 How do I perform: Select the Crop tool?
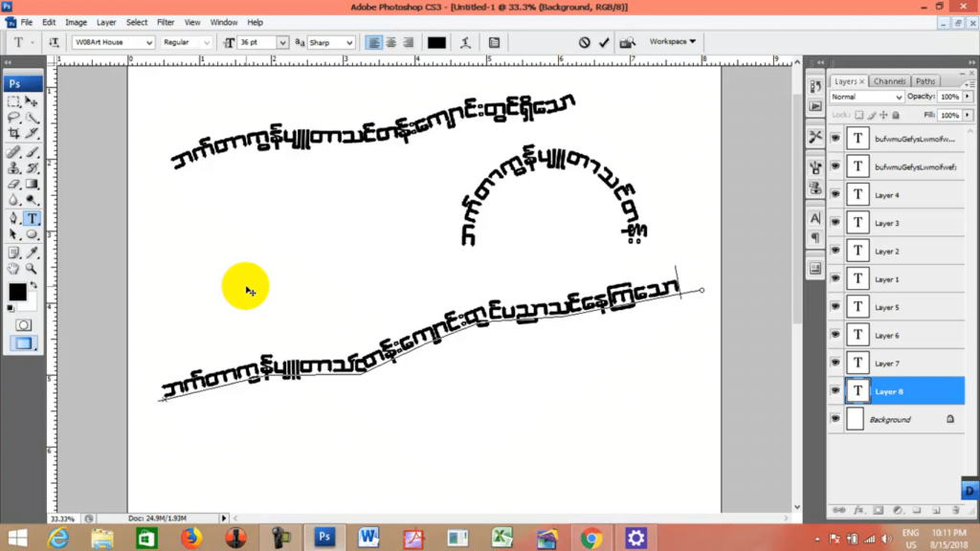click(x=13, y=133)
